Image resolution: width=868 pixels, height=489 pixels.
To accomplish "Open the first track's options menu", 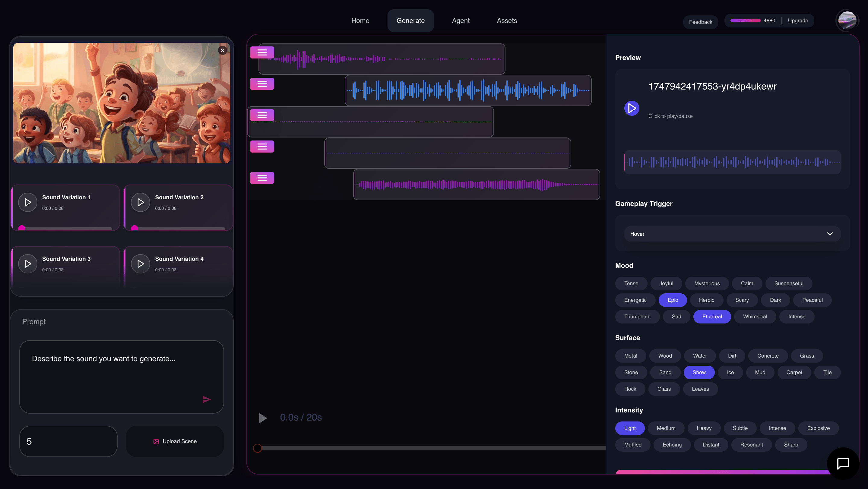I will point(262,52).
